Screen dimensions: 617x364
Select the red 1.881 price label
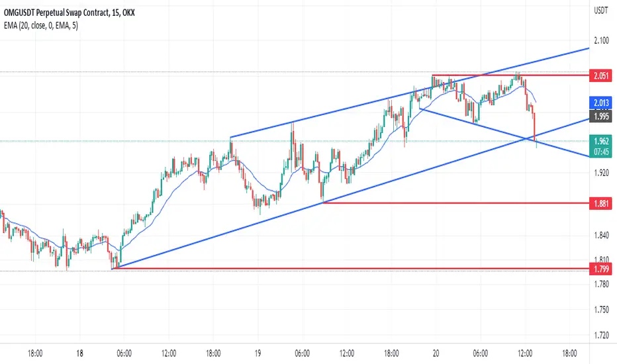[600, 203]
